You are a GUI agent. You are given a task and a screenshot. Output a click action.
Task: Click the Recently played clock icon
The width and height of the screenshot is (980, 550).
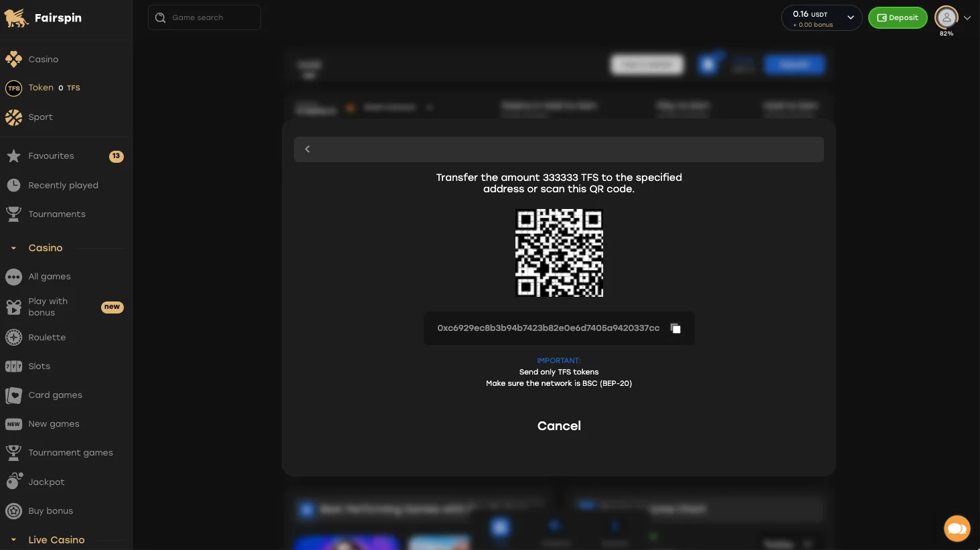tap(13, 186)
